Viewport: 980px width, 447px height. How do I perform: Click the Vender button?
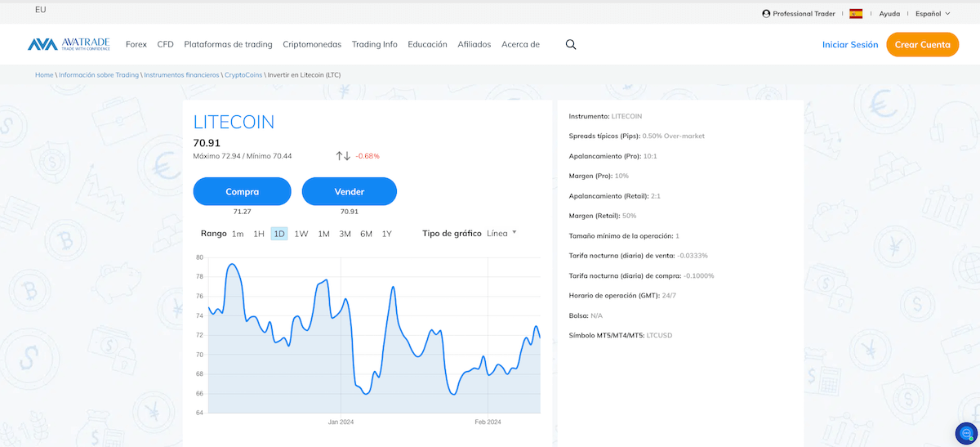tap(350, 191)
